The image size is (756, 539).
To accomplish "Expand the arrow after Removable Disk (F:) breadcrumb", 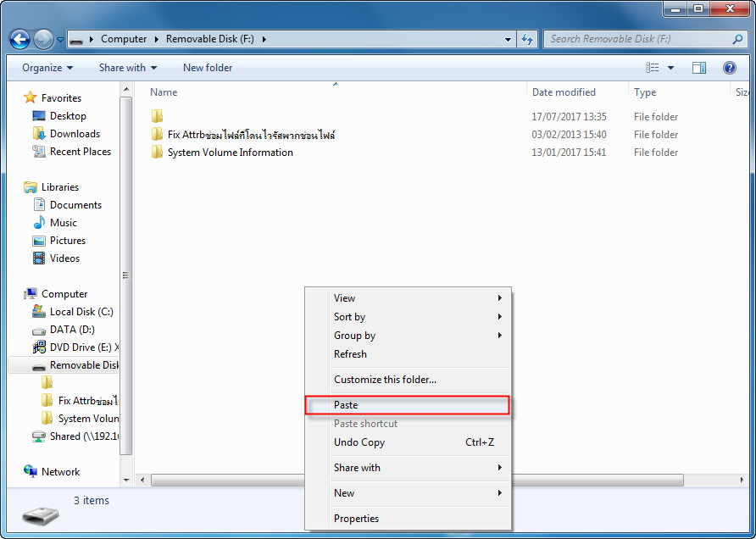I will point(264,40).
